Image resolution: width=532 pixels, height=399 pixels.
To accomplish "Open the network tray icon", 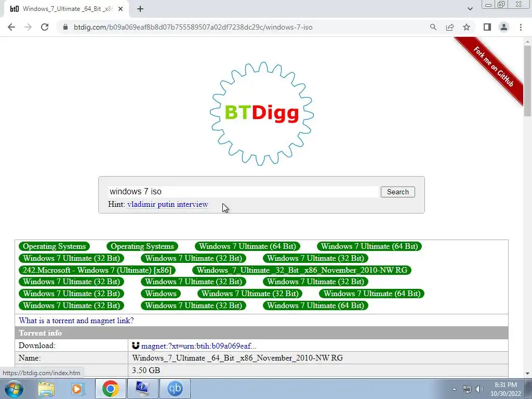I will pos(467,390).
